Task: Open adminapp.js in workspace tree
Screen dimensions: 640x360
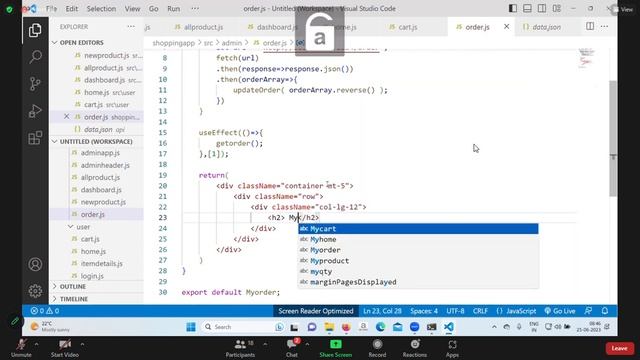Action: 100,153
